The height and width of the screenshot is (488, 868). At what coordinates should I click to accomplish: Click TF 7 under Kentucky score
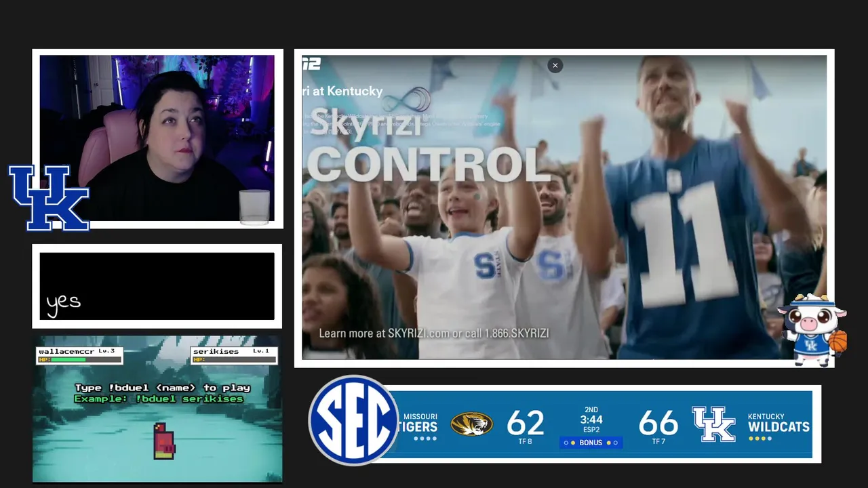(x=658, y=442)
